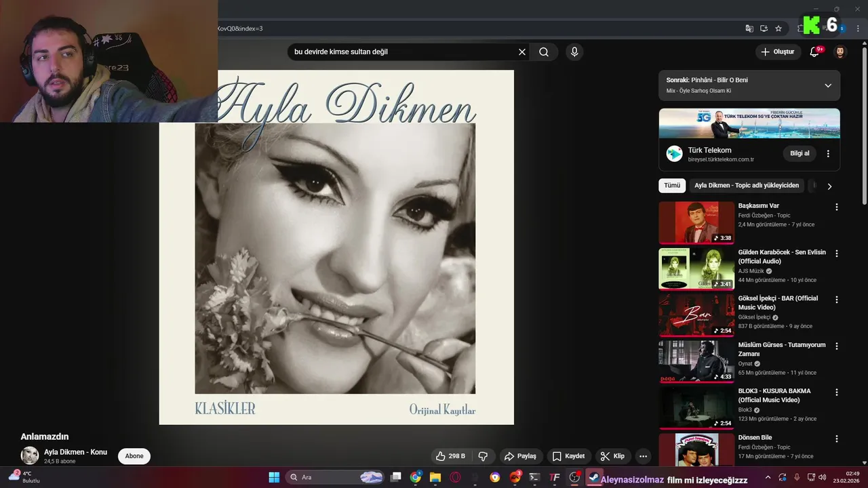Open options menu for Göksel İpekçi BAR
The height and width of the screenshot is (488, 868).
pyautogui.click(x=836, y=300)
